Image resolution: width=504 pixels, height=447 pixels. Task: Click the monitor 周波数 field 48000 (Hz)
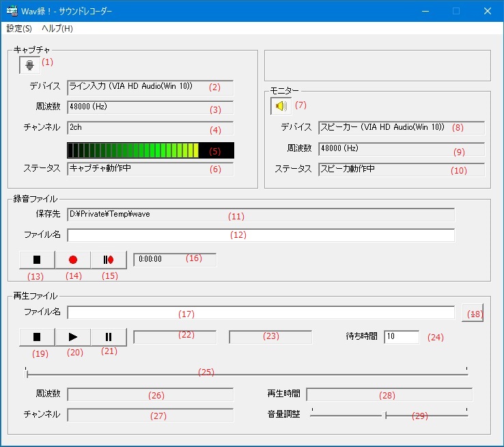(x=402, y=149)
